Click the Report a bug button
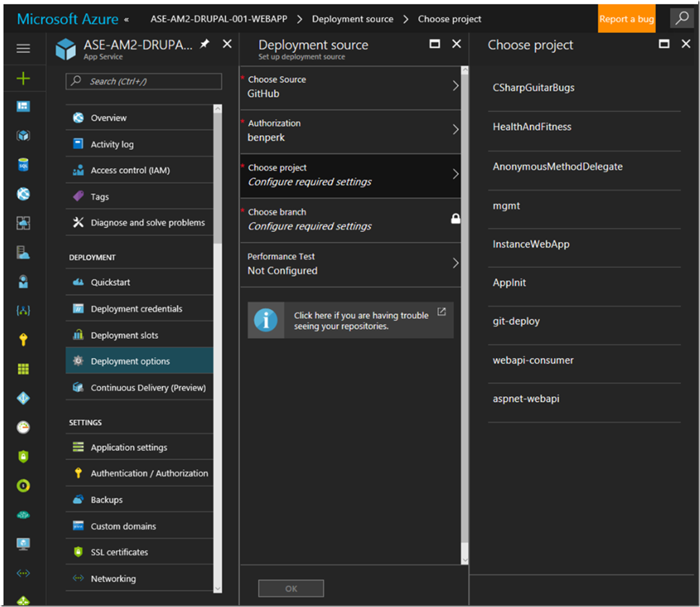Image resolution: width=700 pixels, height=607 pixels. tap(626, 19)
